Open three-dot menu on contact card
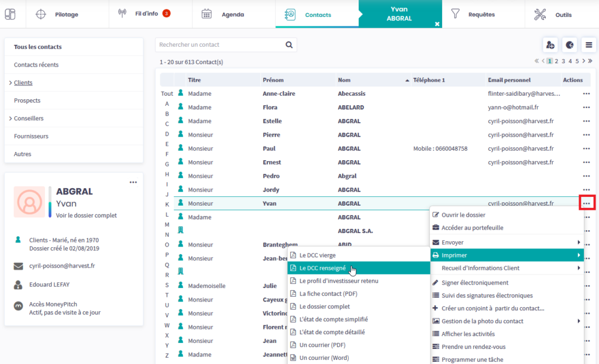 (x=133, y=182)
